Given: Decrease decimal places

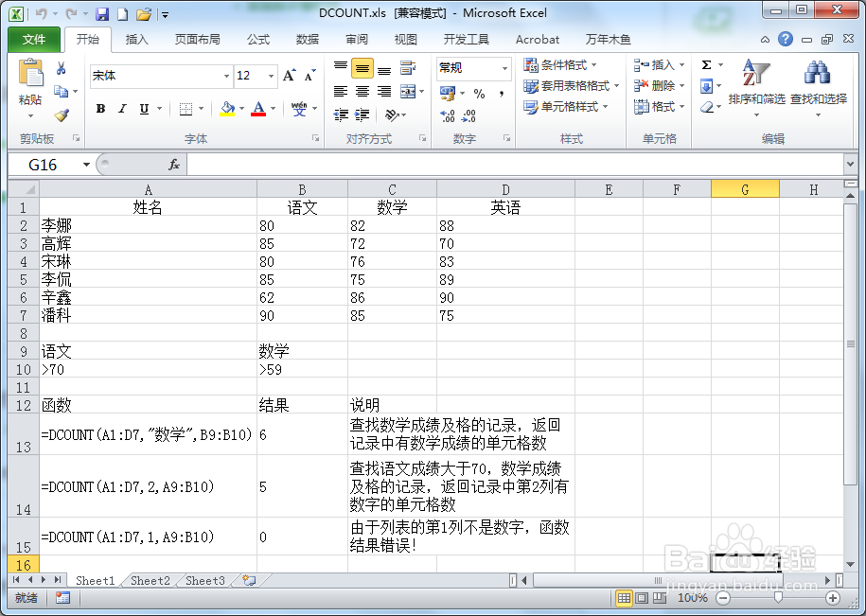Looking at the screenshot, I should click(468, 115).
